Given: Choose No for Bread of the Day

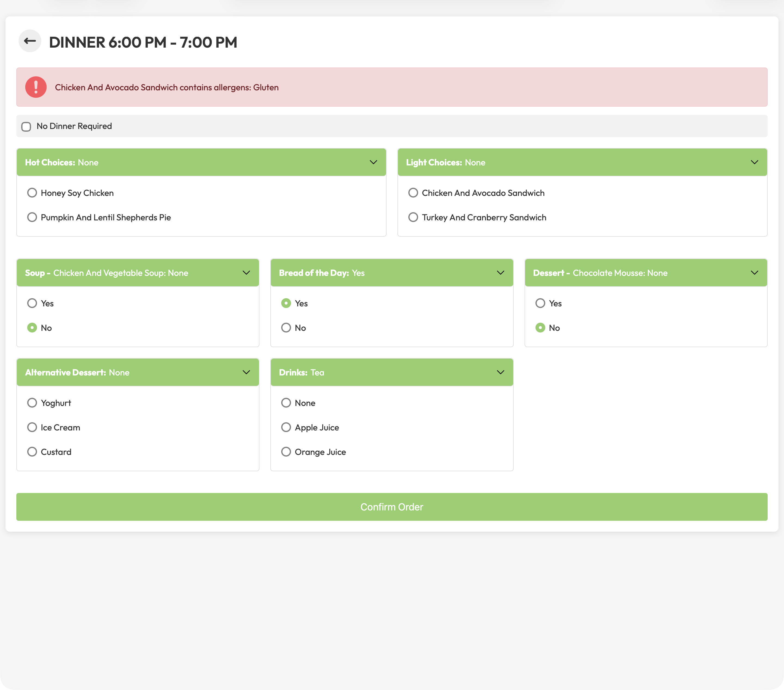Looking at the screenshot, I should [286, 328].
